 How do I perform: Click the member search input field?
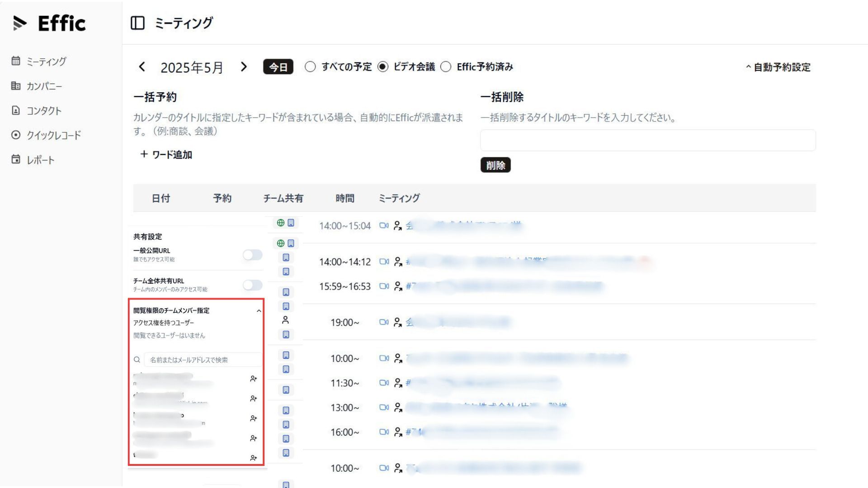pos(203,360)
